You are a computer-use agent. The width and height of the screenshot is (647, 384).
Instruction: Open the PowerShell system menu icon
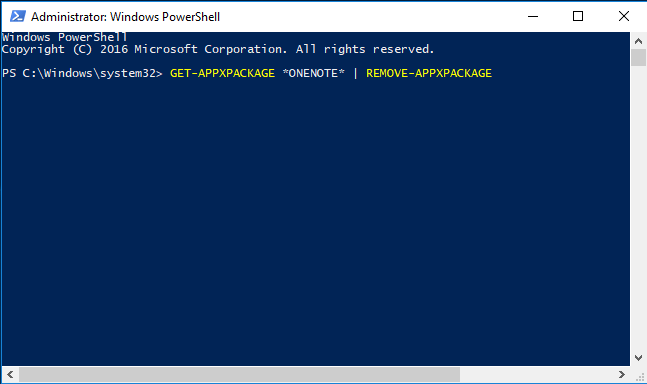(x=18, y=16)
